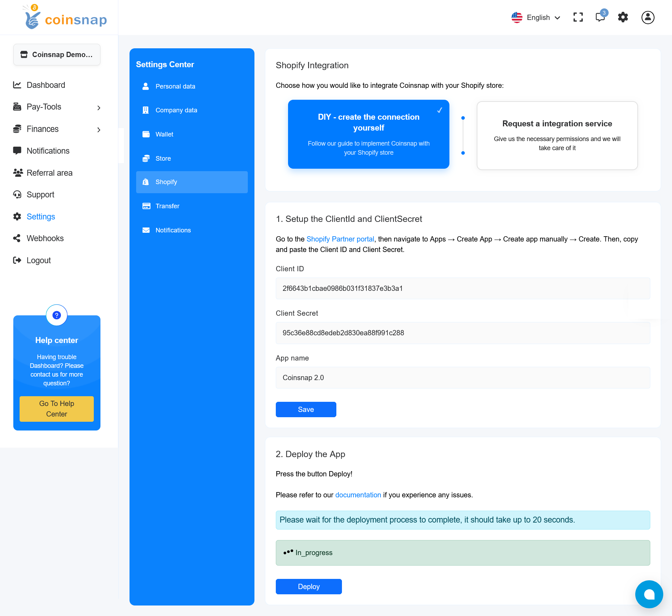Click the help center question mark icon
Screen dimensions: 672x616
pos(57,315)
